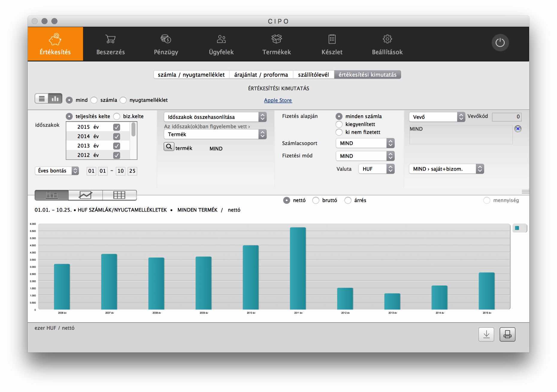Open the Pénzügy coins module
Screen dimensions: 557x392
(166, 44)
